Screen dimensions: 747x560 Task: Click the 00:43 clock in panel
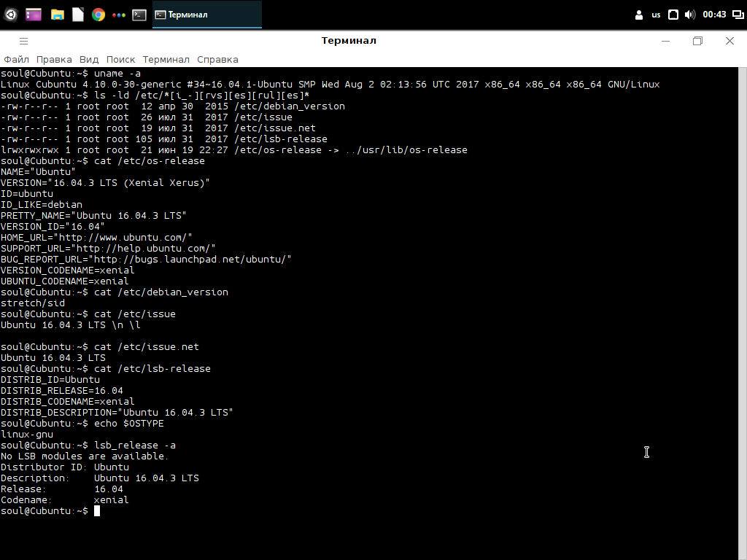click(714, 15)
